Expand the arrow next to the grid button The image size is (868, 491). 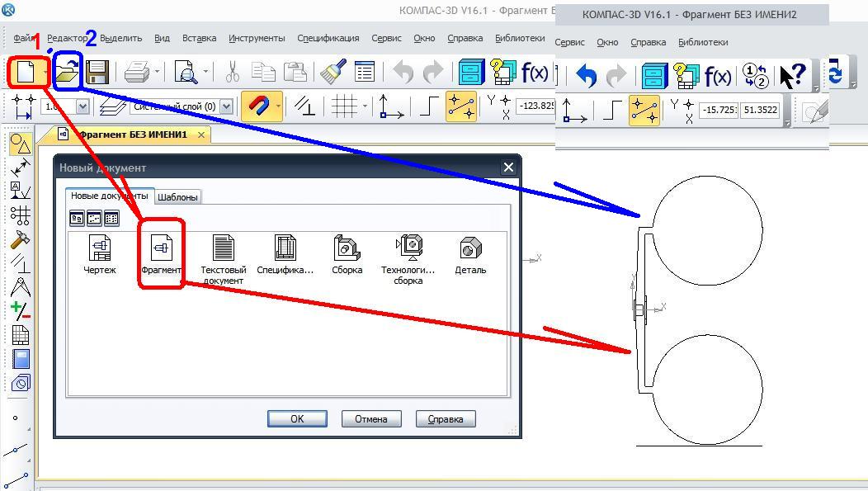tap(365, 106)
